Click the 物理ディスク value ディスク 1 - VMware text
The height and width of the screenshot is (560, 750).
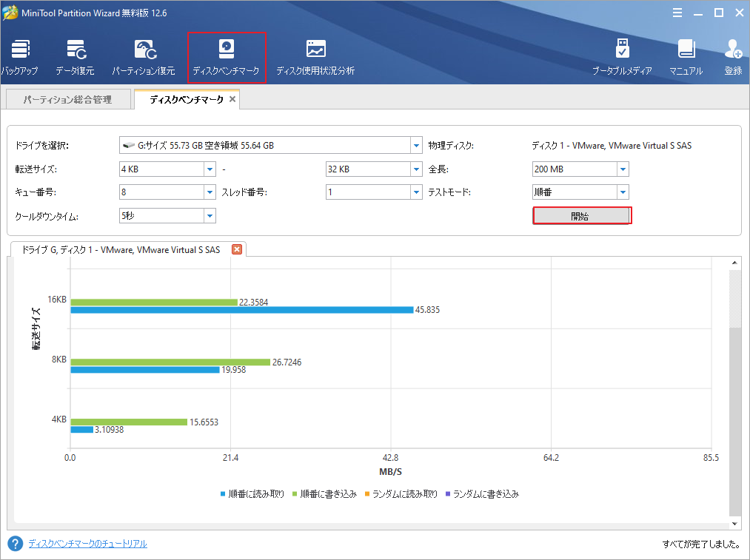pos(612,145)
